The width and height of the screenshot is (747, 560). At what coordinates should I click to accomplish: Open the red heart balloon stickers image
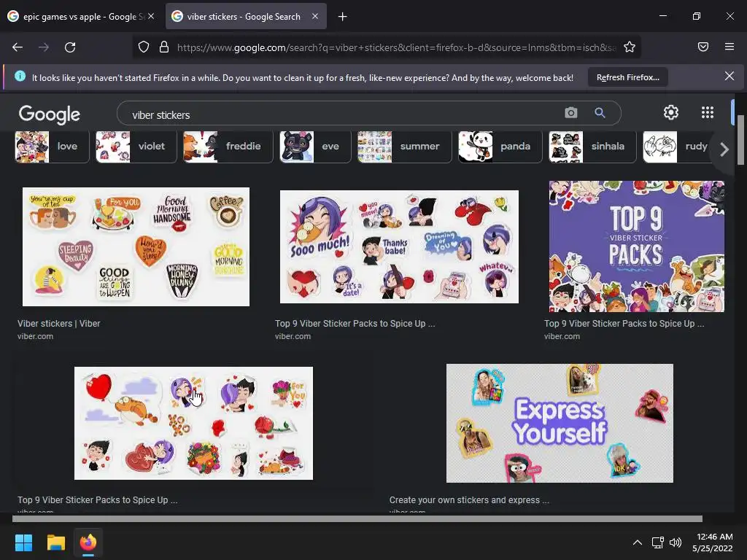coord(193,424)
